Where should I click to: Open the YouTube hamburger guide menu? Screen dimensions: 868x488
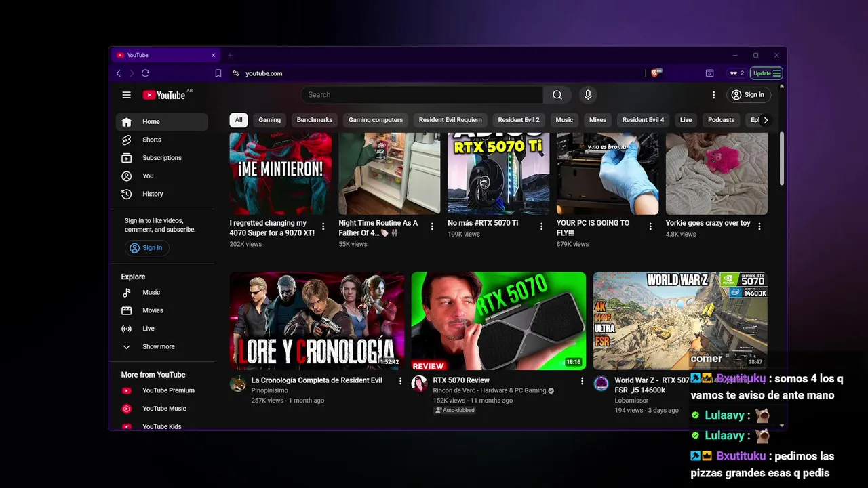click(x=126, y=95)
